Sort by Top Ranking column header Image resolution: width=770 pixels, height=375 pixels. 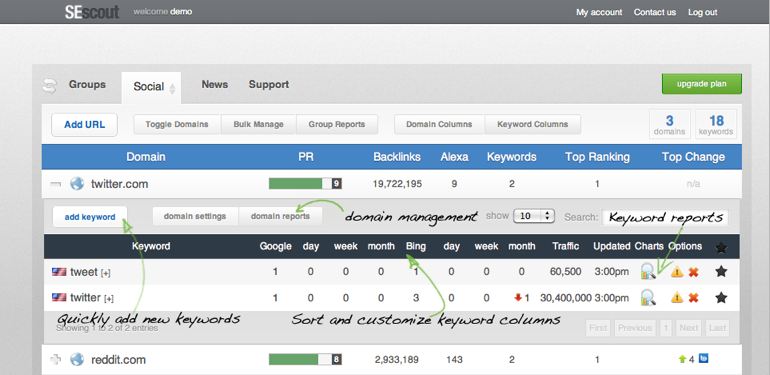[597, 157]
